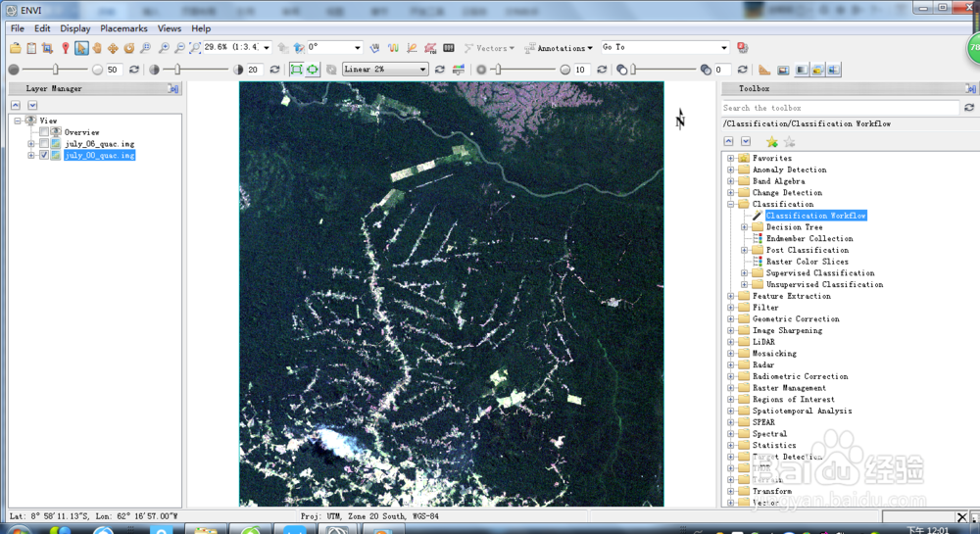The image size is (980, 534).
Task: Zoom to full extent icon
Action: coord(195,48)
